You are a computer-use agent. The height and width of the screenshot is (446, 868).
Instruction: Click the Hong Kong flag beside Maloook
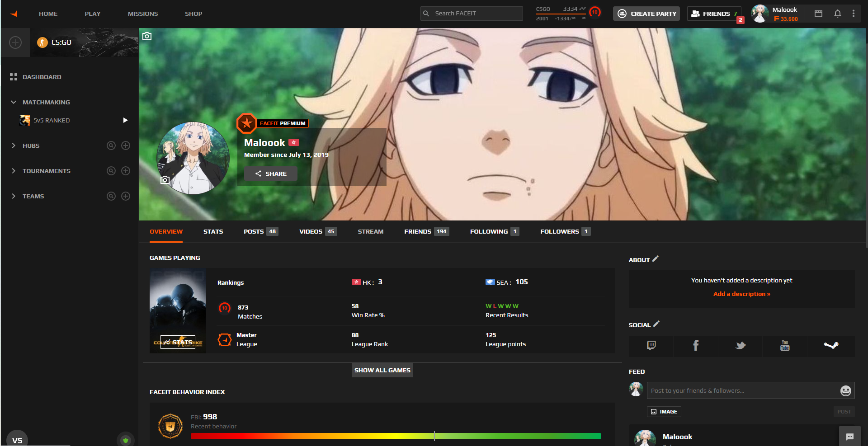294,142
